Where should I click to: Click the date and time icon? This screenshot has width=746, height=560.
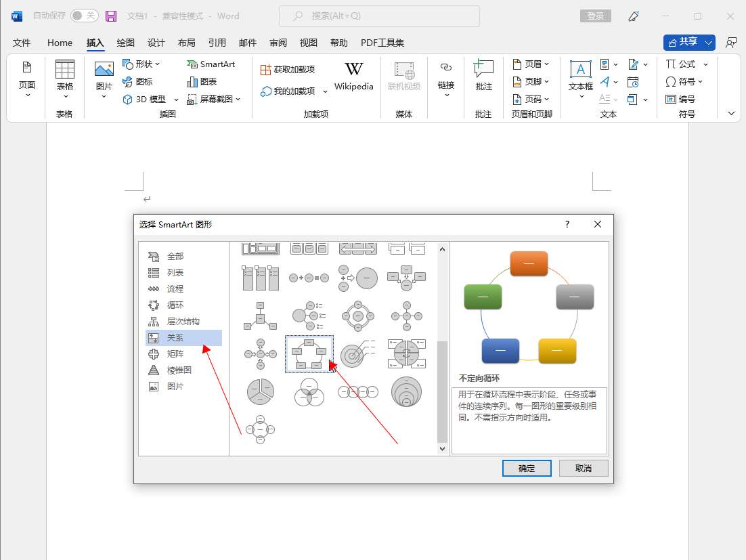633,81
